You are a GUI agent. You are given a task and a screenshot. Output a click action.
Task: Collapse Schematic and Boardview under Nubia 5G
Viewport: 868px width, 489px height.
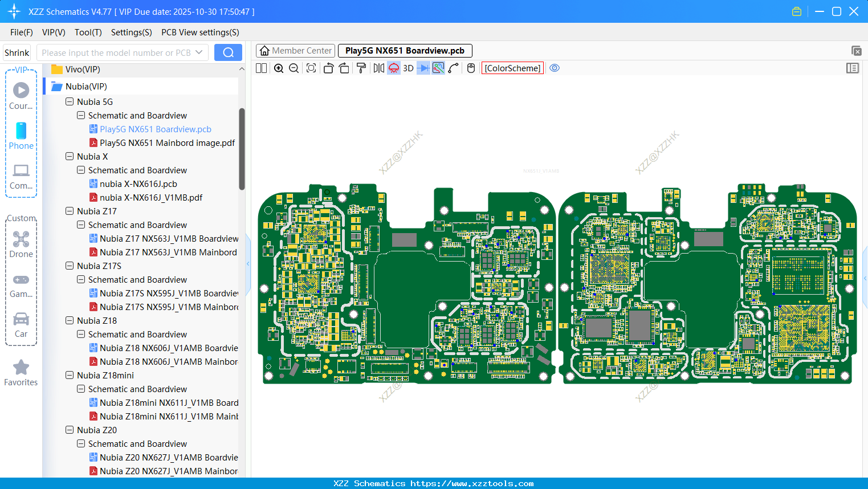[x=80, y=115]
